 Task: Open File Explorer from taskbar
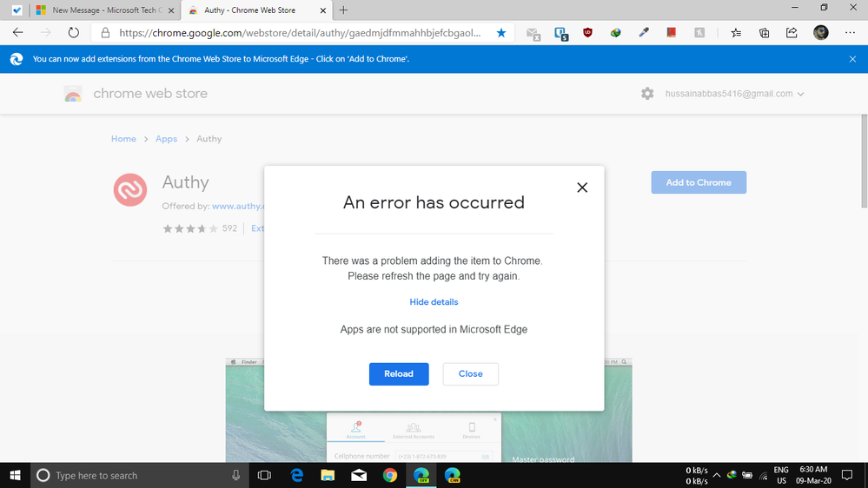(328, 475)
